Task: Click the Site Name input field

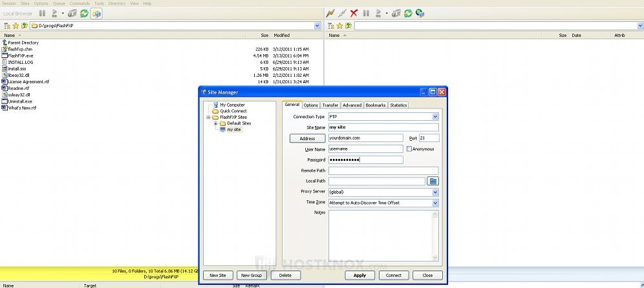Action: (x=383, y=128)
